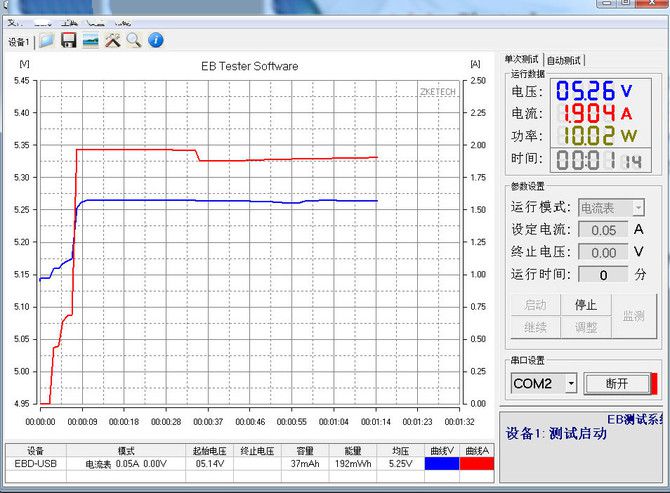Image resolution: width=670 pixels, height=493 pixels.
Task: Select the 电流表 0.05A 0.00V mode cell
Action: pyautogui.click(x=126, y=464)
